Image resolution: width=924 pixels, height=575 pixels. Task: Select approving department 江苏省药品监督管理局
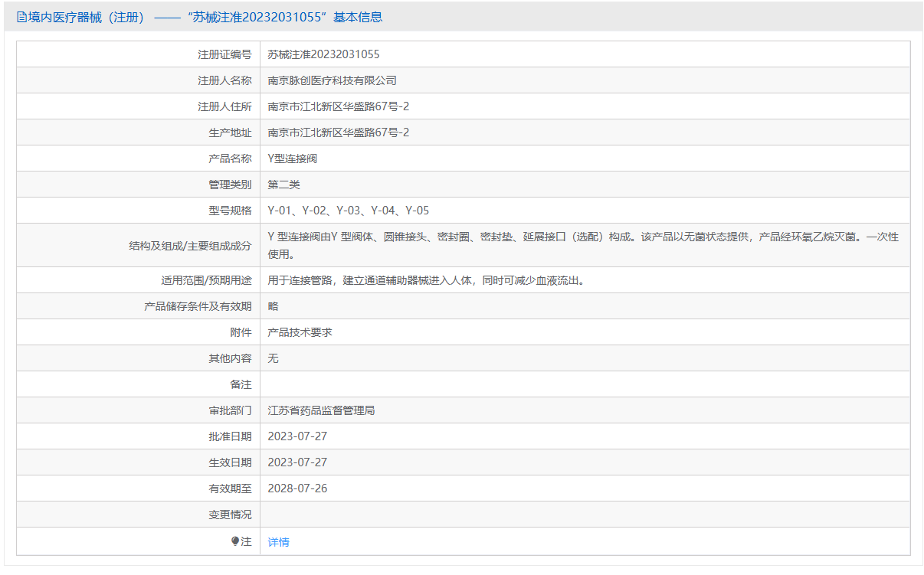coord(321,410)
